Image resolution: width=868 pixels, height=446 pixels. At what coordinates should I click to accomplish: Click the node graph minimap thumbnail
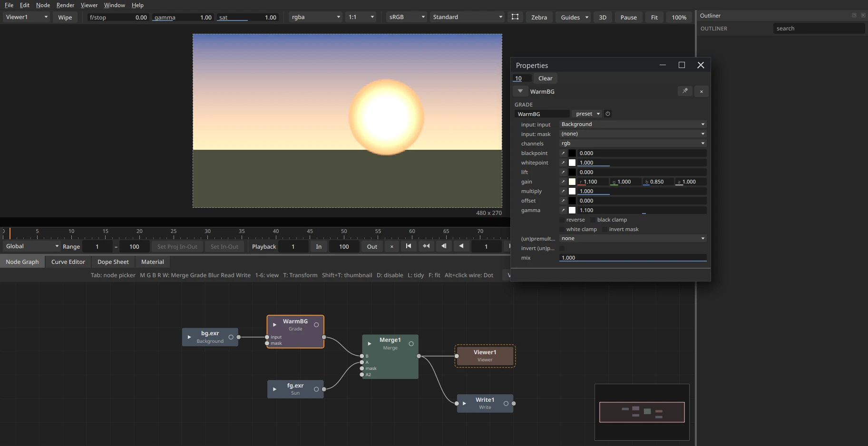(x=642, y=412)
